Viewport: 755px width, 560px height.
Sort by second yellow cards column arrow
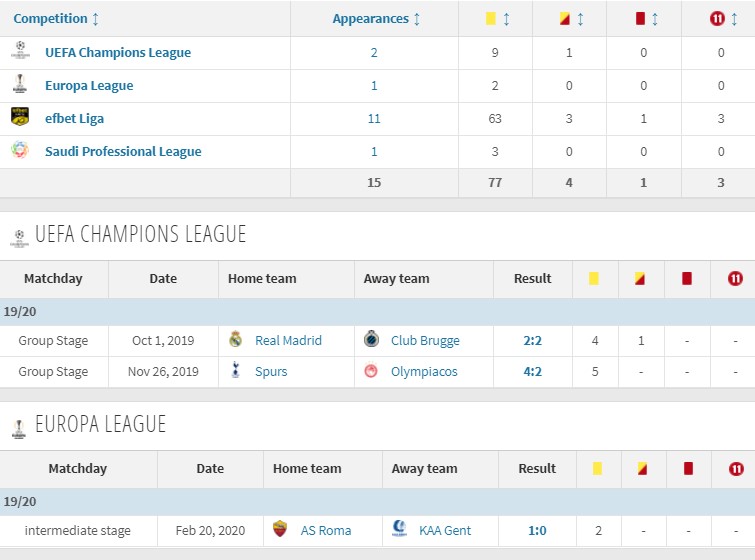click(581, 19)
